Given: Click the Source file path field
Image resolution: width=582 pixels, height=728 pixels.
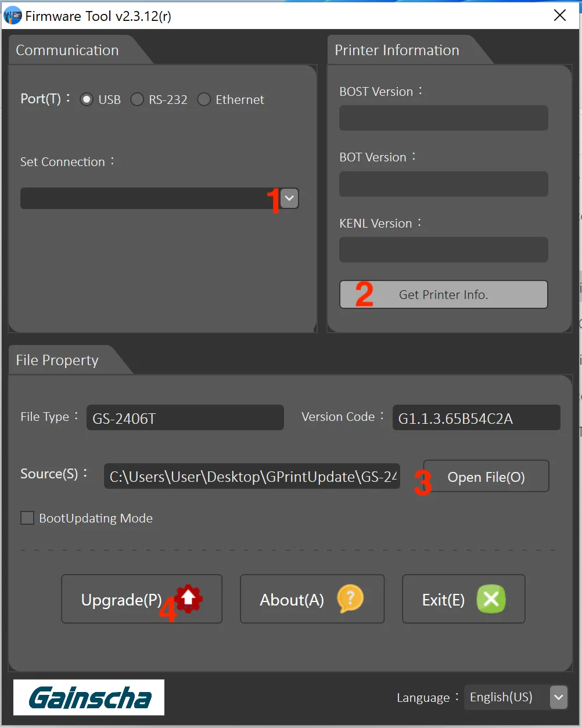Looking at the screenshot, I should [252, 477].
